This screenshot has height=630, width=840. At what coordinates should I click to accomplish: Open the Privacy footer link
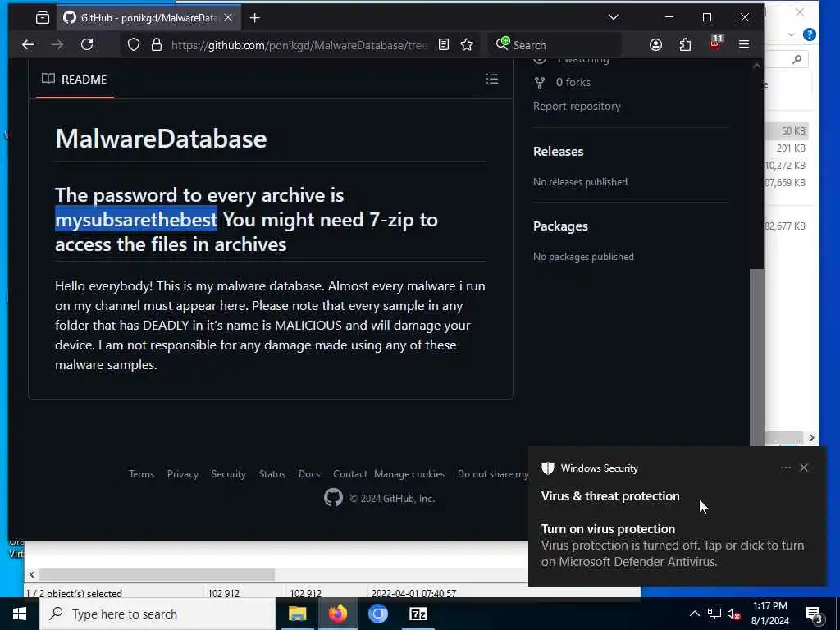pyautogui.click(x=183, y=474)
